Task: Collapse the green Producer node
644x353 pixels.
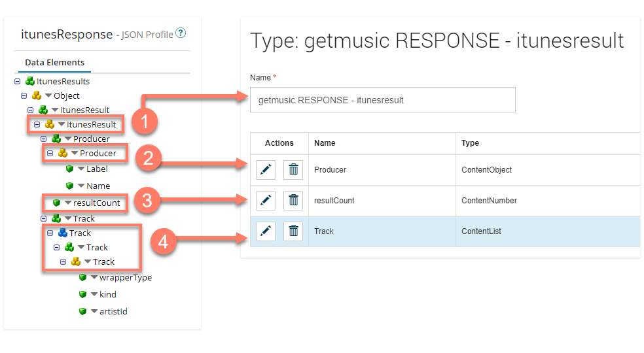Action: (x=44, y=139)
